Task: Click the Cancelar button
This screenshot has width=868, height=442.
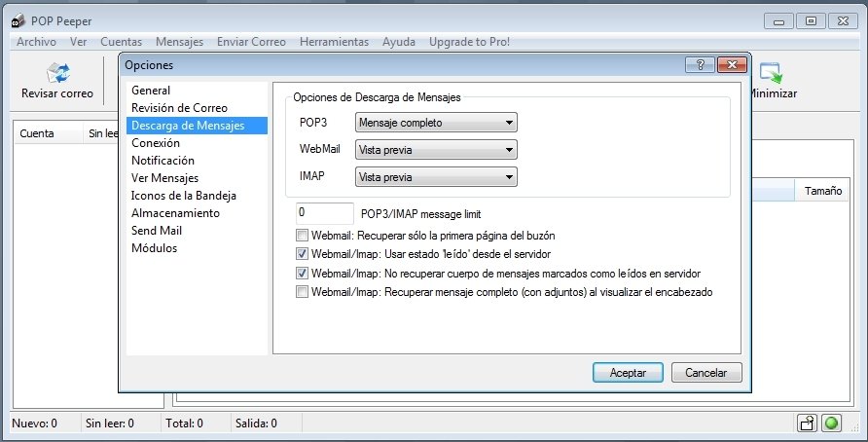Action: [706, 373]
